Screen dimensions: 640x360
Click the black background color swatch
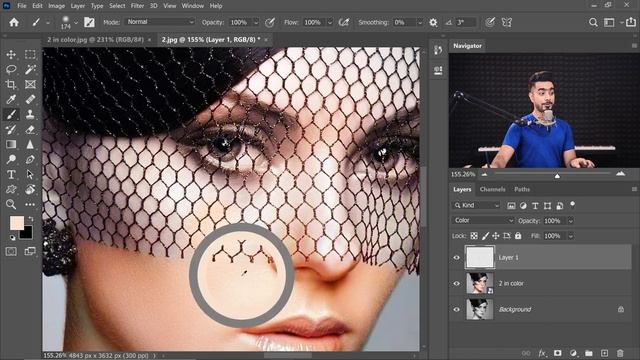point(27,233)
